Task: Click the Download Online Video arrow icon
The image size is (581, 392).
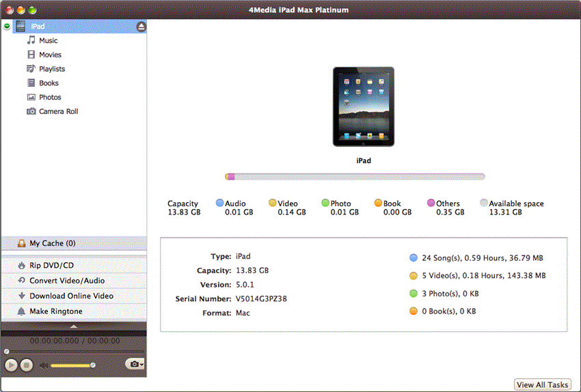Action: [x=21, y=296]
